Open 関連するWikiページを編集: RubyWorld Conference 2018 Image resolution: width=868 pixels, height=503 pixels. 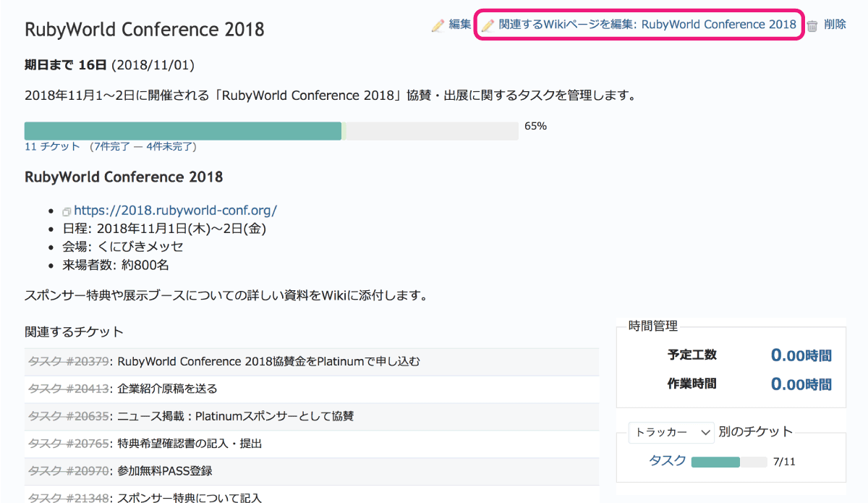pos(647,25)
